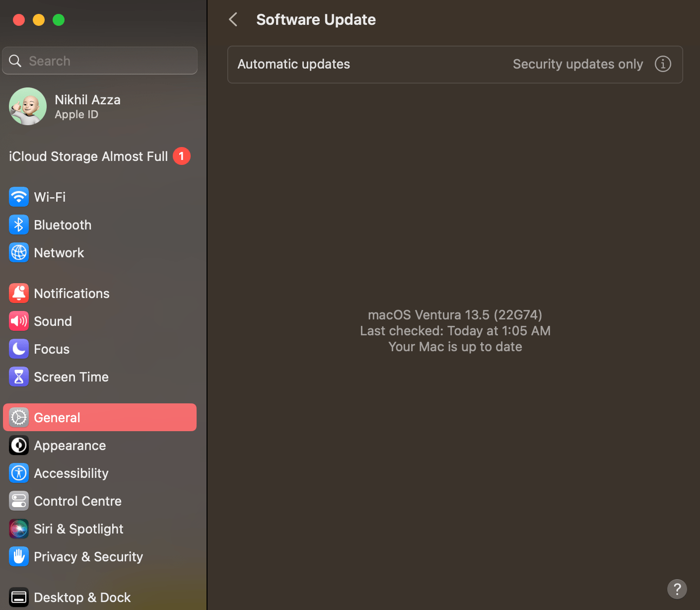Select Network label in sidebar

[x=59, y=253]
